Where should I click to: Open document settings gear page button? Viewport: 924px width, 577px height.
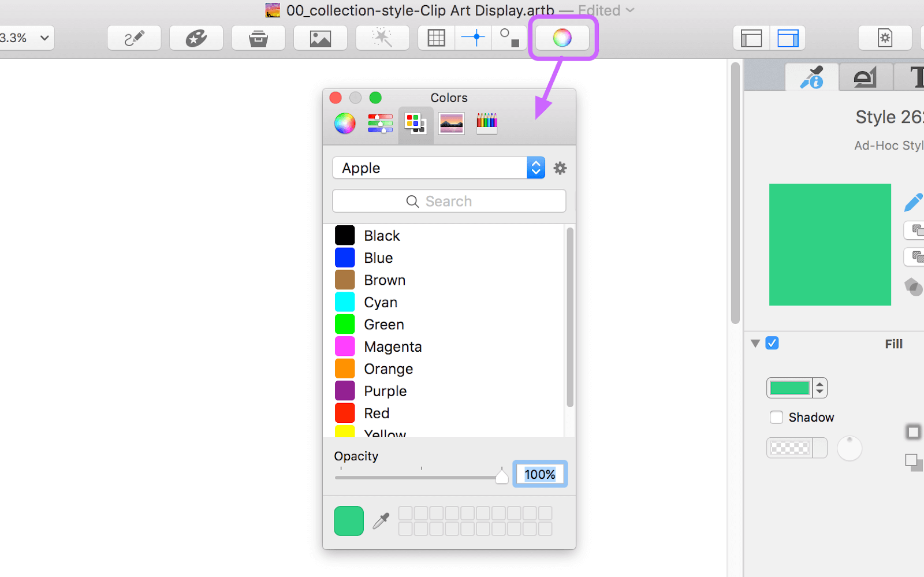885,38
